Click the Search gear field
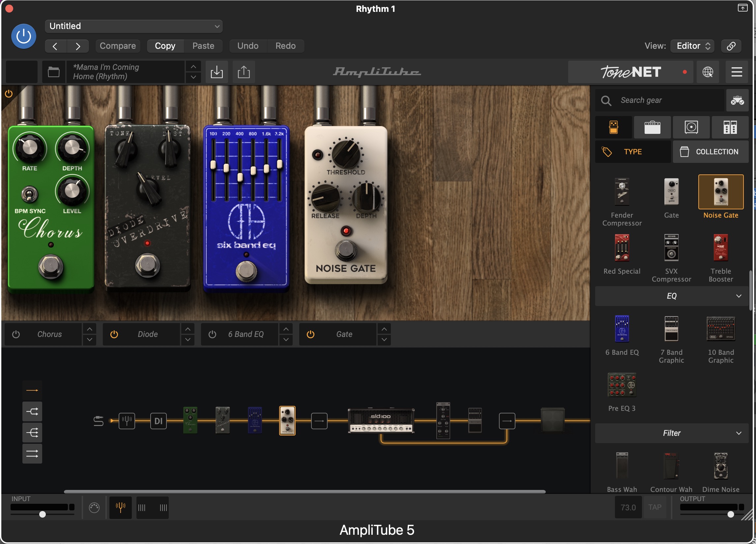The width and height of the screenshot is (756, 544). coord(660,100)
